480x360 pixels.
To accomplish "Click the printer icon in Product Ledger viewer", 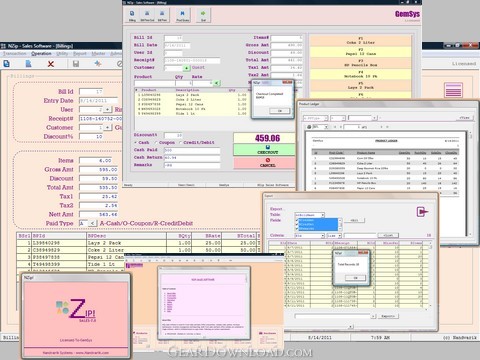I will [309, 127].
